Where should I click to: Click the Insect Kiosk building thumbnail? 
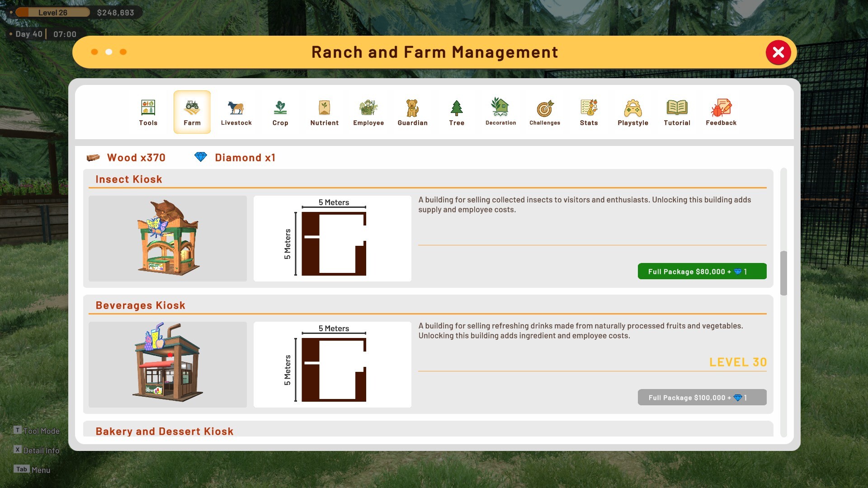tap(168, 238)
